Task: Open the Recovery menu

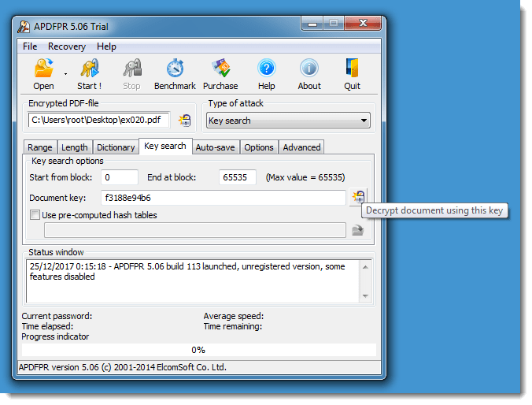Action: pos(66,46)
